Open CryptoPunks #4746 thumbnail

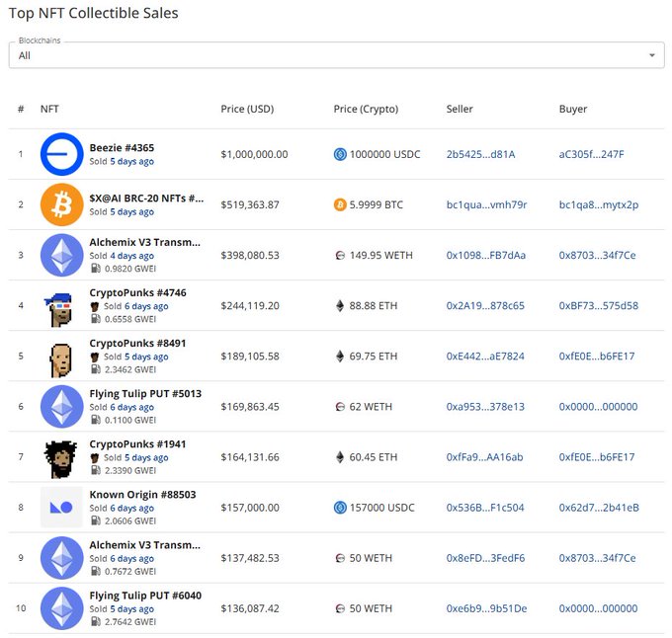coord(60,309)
